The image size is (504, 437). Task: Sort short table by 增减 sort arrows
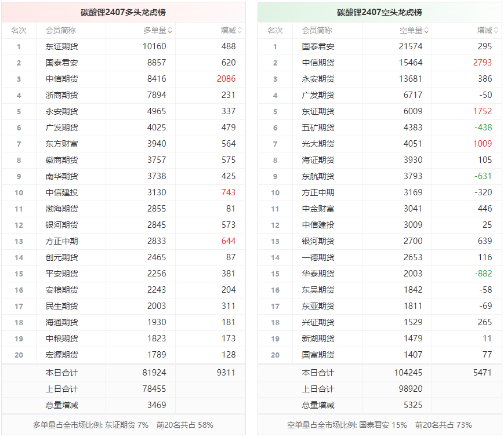(496, 31)
